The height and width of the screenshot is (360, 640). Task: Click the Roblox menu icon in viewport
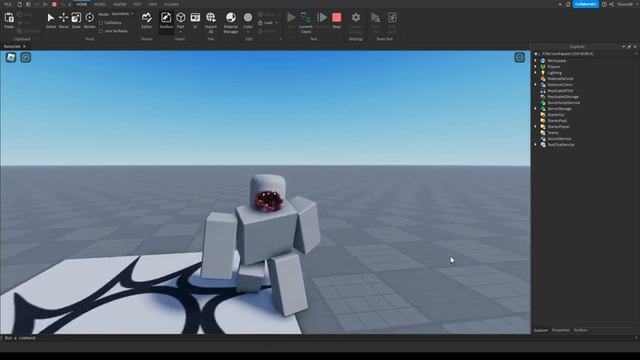pos(11,58)
